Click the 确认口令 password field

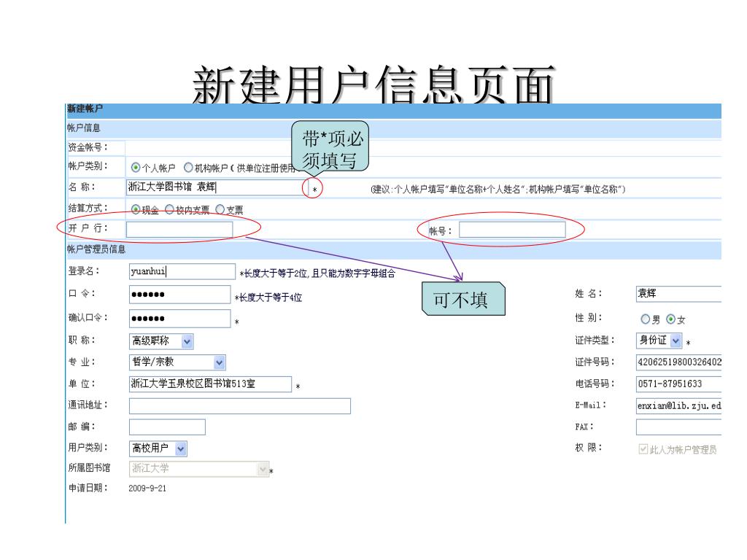pos(179,319)
